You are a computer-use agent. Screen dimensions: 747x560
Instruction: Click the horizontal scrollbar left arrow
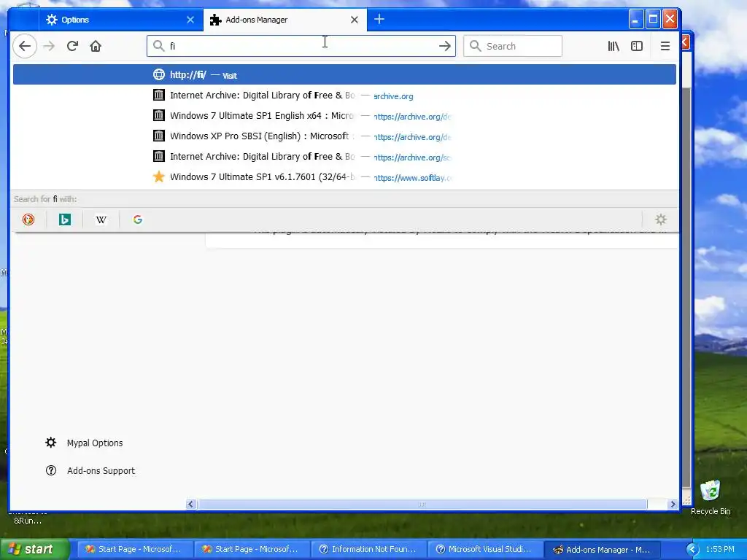[x=191, y=504]
